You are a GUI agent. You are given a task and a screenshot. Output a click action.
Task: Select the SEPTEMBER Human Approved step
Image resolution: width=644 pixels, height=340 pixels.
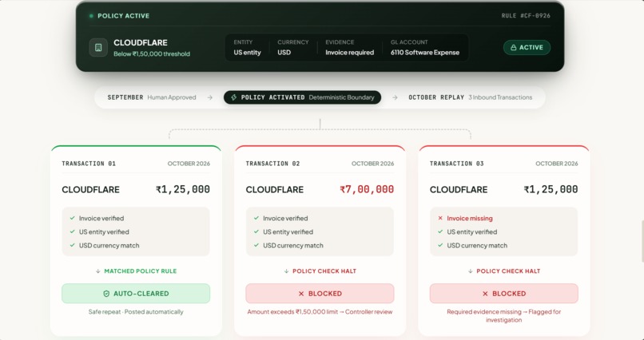click(152, 97)
